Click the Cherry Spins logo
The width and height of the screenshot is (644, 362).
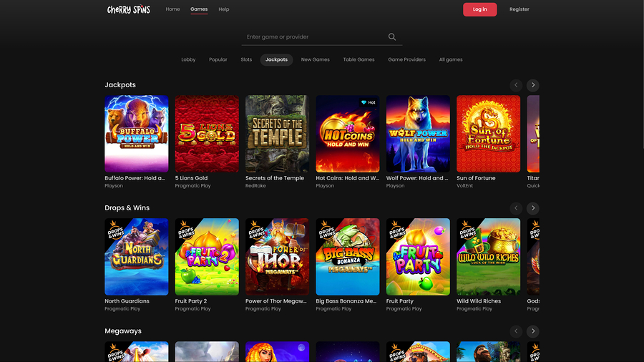[129, 9]
